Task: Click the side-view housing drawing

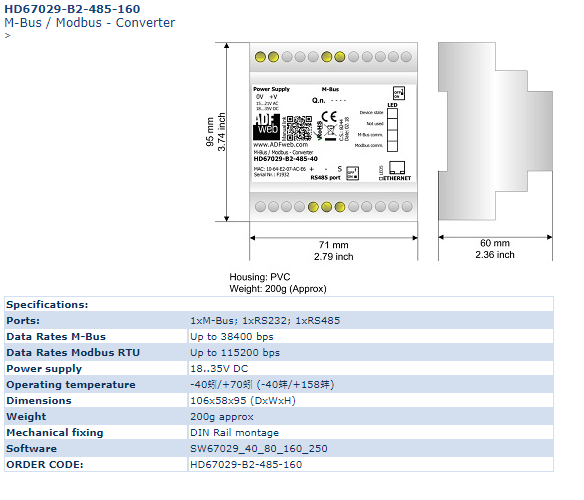Action: (495, 131)
